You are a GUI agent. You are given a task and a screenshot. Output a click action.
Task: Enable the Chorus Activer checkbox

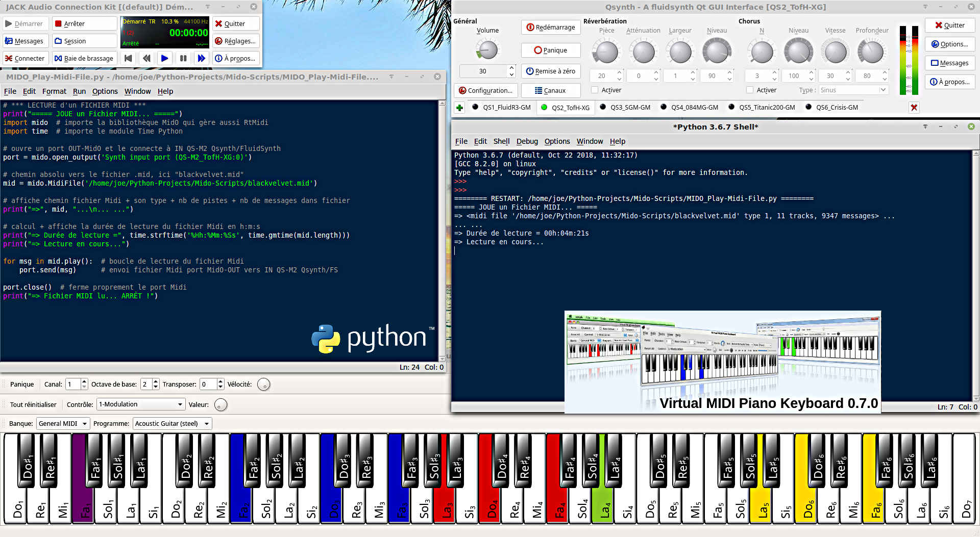[750, 90]
